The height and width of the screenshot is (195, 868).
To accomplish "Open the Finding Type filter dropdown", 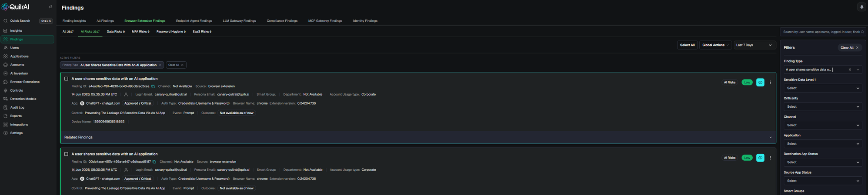I will coord(823,69).
